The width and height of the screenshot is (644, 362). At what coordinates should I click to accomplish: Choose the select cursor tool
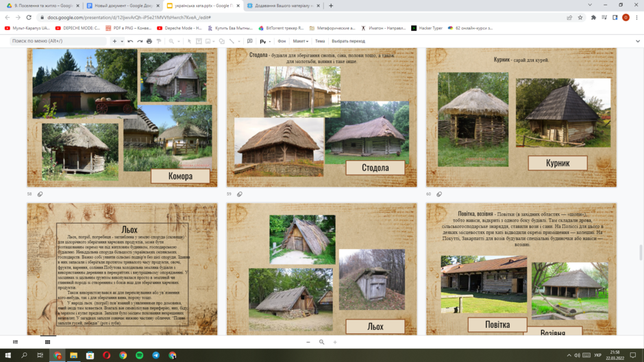pyautogui.click(x=189, y=41)
